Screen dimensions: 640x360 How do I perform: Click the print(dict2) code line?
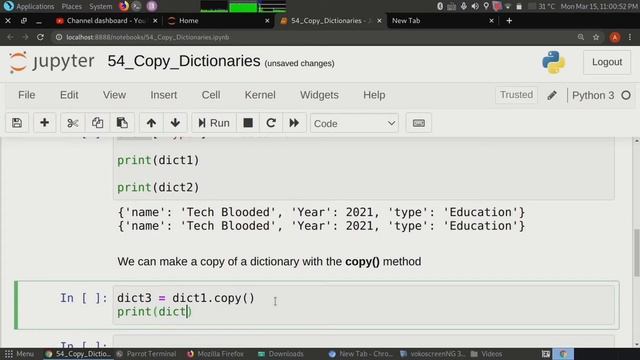(x=158, y=187)
